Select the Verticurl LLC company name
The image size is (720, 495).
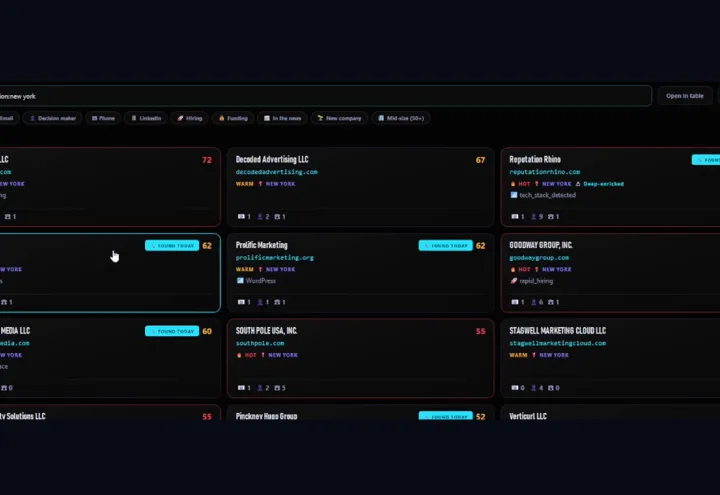pos(528,416)
